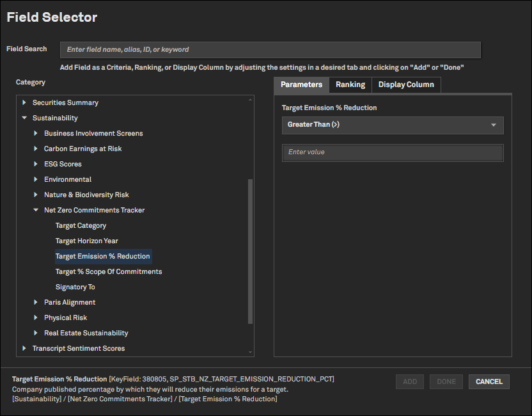
Task: Switch to the Ranking tab
Action: (x=350, y=84)
